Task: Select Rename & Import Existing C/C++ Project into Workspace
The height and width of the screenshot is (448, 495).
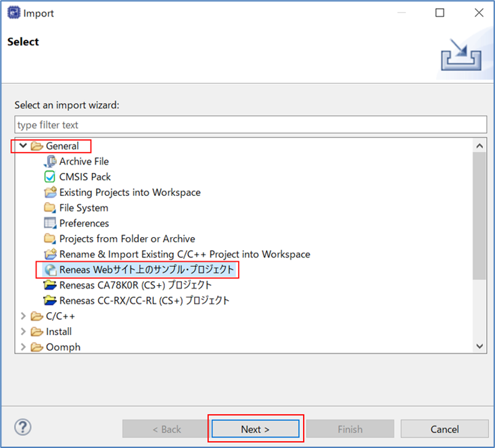Action: 185,254
